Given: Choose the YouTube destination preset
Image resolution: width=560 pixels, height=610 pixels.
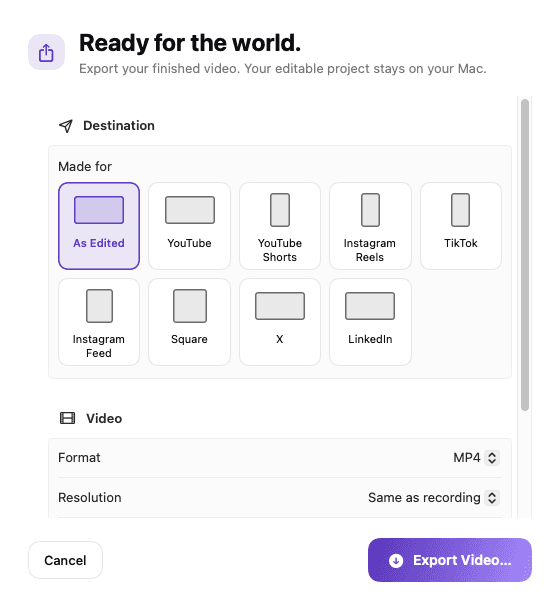Looking at the screenshot, I should [189, 226].
